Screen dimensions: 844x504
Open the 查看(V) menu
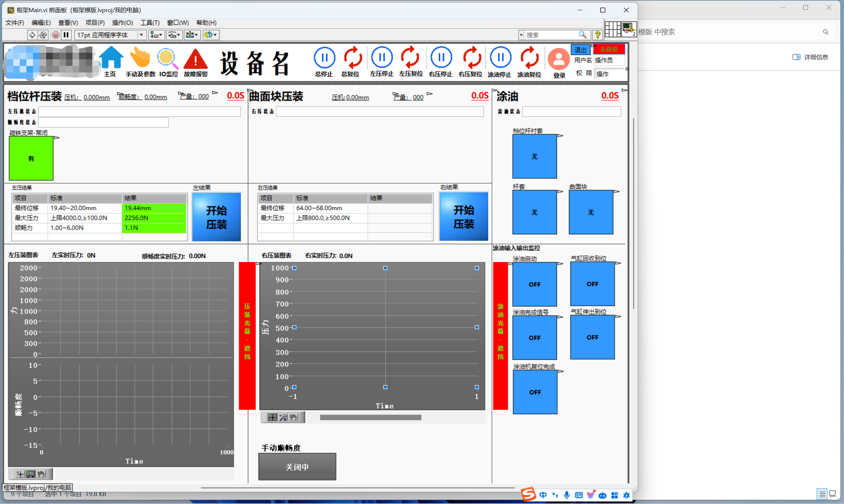[68, 23]
